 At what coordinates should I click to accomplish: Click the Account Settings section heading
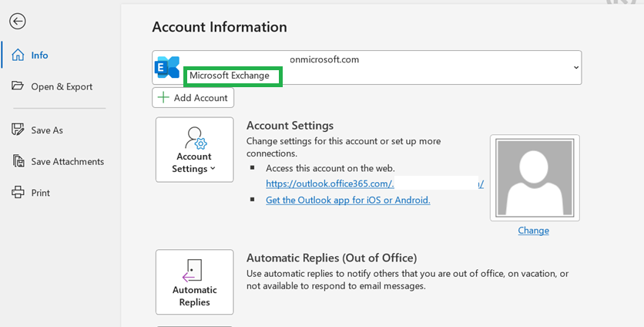pyautogui.click(x=290, y=126)
